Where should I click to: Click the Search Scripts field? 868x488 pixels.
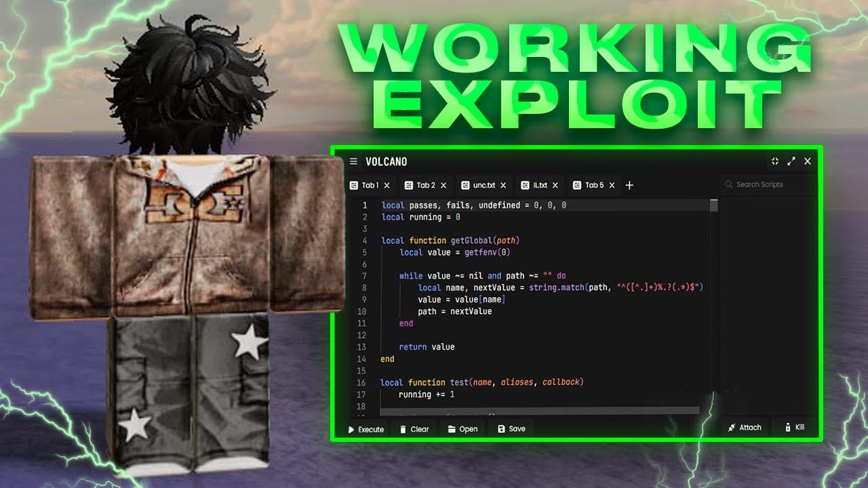(768, 184)
